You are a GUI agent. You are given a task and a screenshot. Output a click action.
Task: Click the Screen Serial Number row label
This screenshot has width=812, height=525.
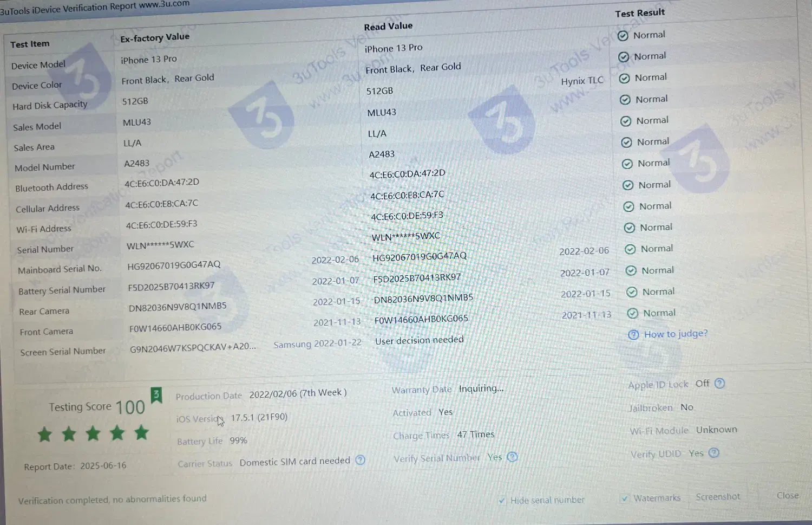63,352
